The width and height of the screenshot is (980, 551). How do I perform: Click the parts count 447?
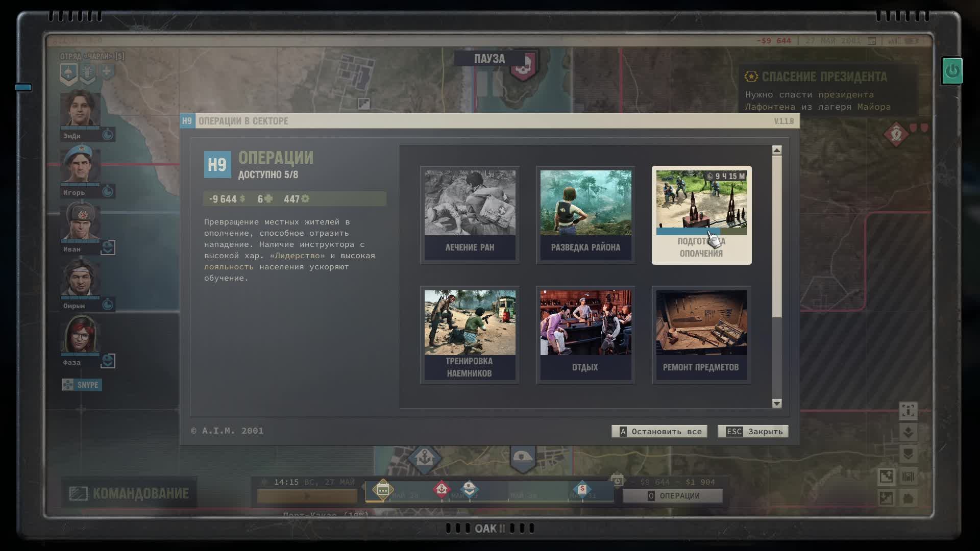297,199
